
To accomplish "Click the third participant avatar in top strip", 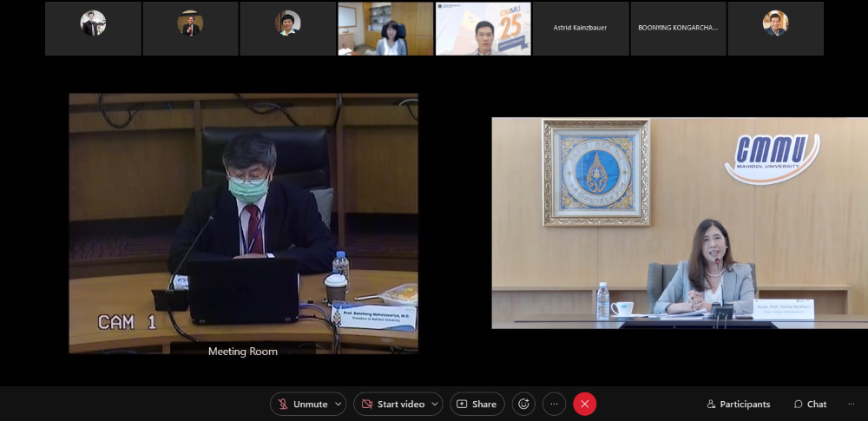I will point(287,24).
